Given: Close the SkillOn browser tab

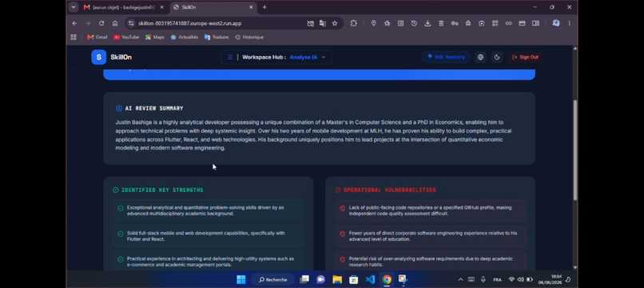Looking at the screenshot, I should tap(252, 7).
